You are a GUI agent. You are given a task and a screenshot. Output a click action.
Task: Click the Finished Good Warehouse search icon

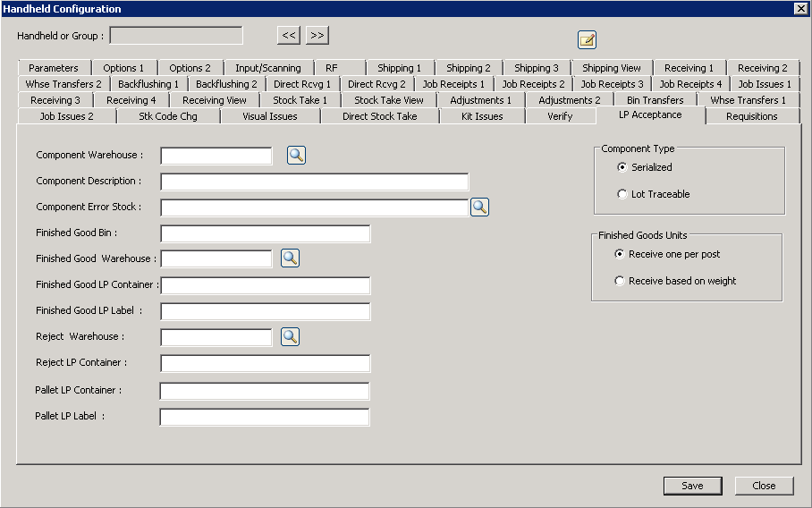290,258
